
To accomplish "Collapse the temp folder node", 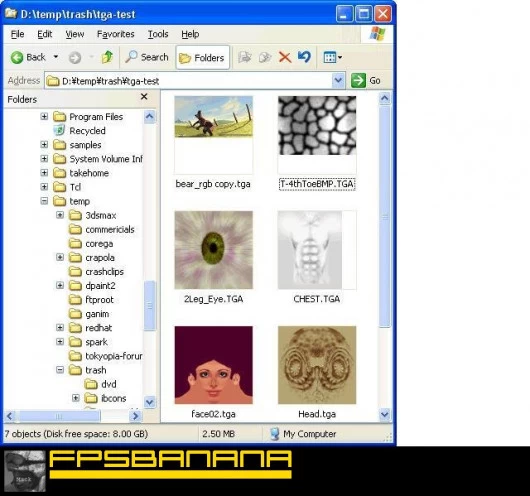I will click(x=44, y=201).
